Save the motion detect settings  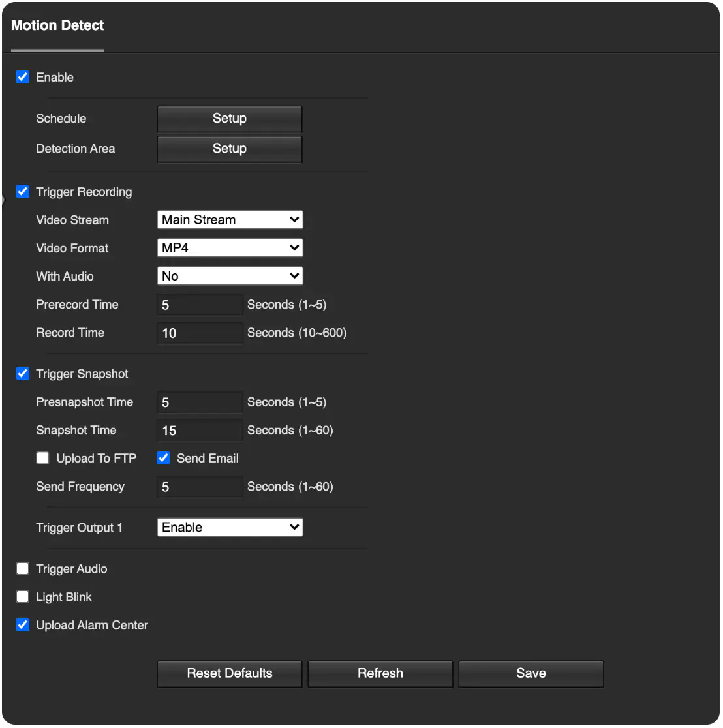click(531, 674)
